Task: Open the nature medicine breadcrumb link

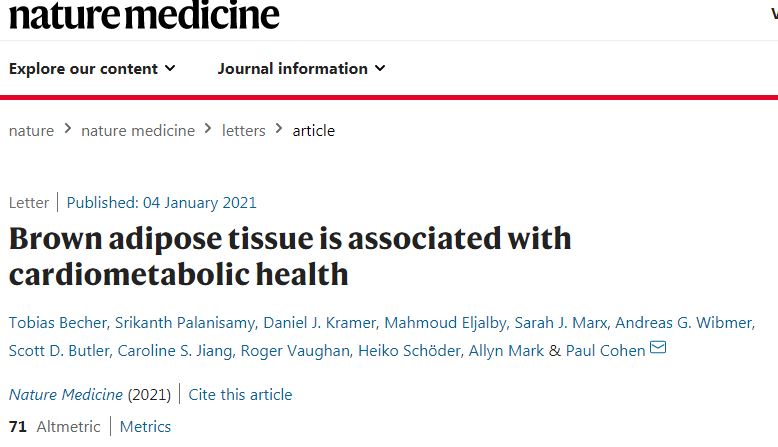Action: [138, 131]
